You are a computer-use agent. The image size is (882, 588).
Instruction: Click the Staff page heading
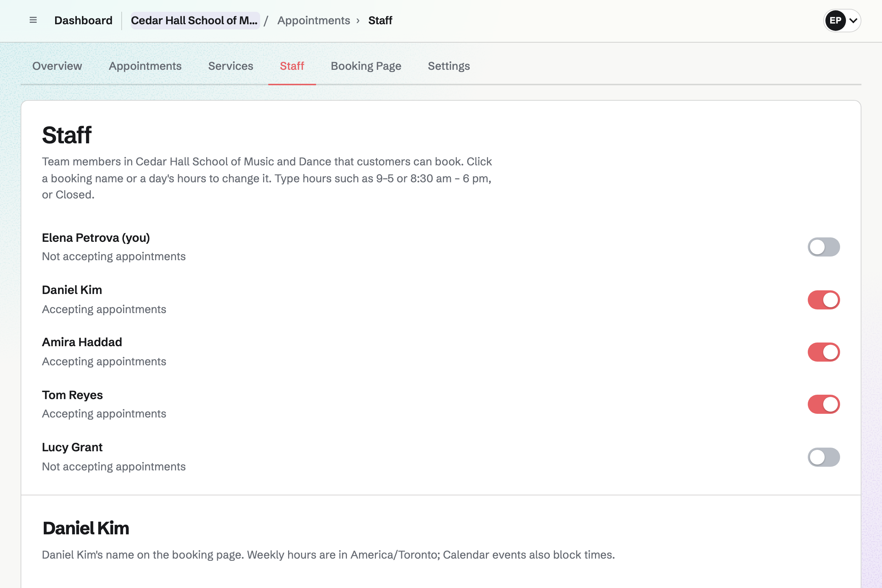tap(67, 135)
